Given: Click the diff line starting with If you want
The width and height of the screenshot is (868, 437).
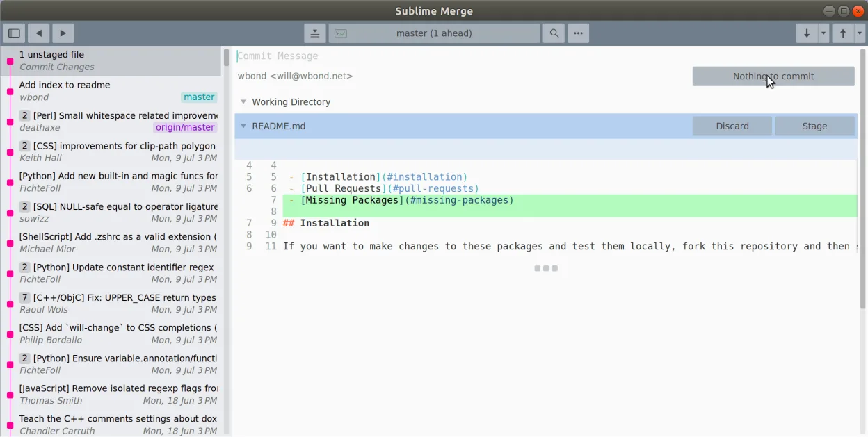Looking at the screenshot, I should [570, 246].
